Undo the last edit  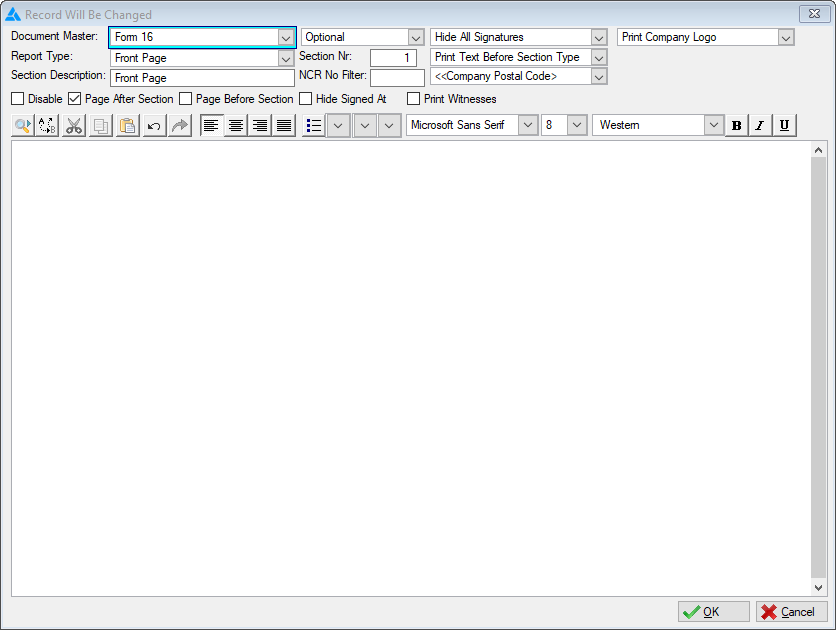tap(153, 126)
